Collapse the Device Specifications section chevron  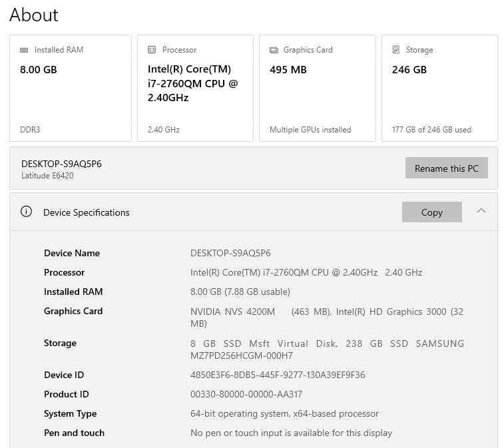(481, 211)
